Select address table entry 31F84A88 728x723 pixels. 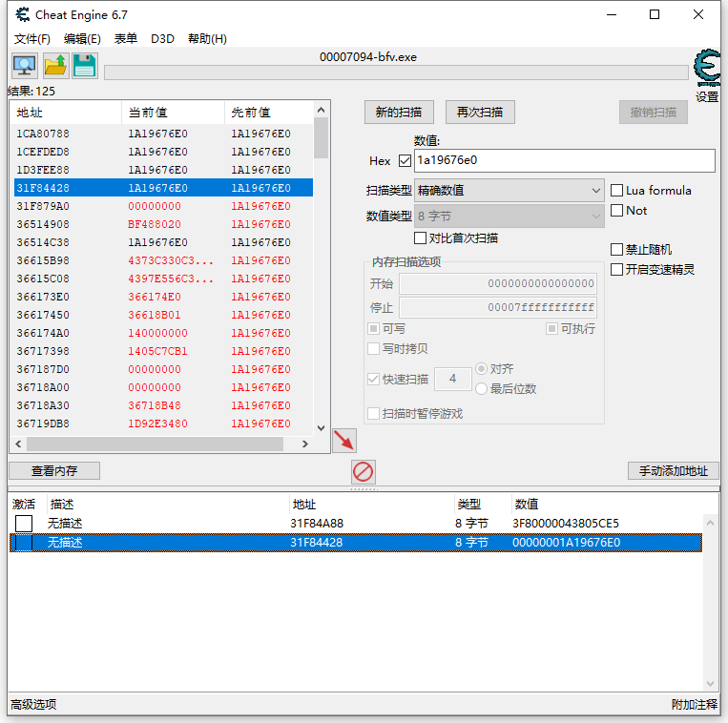pos(356,524)
